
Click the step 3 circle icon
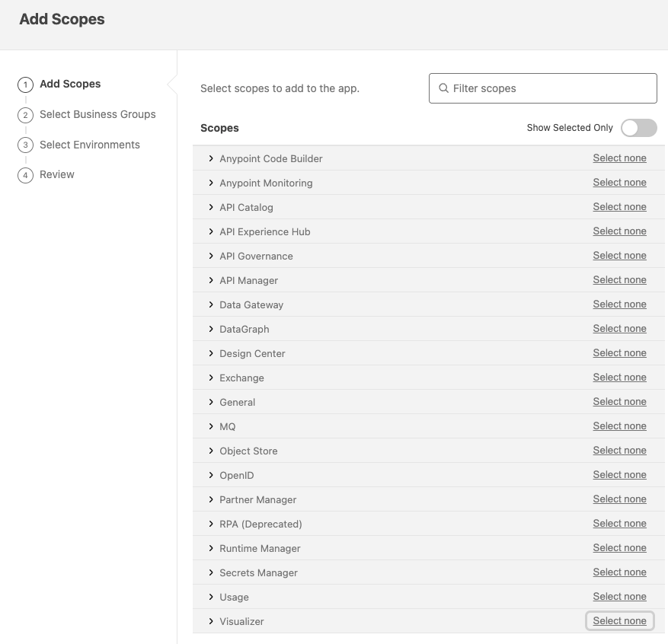(x=25, y=145)
